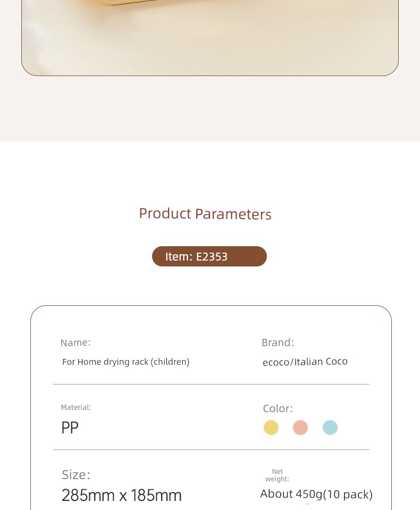Click the About 450g(10 pack) value
This screenshot has width=420, height=510.
pyautogui.click(x=316, y=494)
